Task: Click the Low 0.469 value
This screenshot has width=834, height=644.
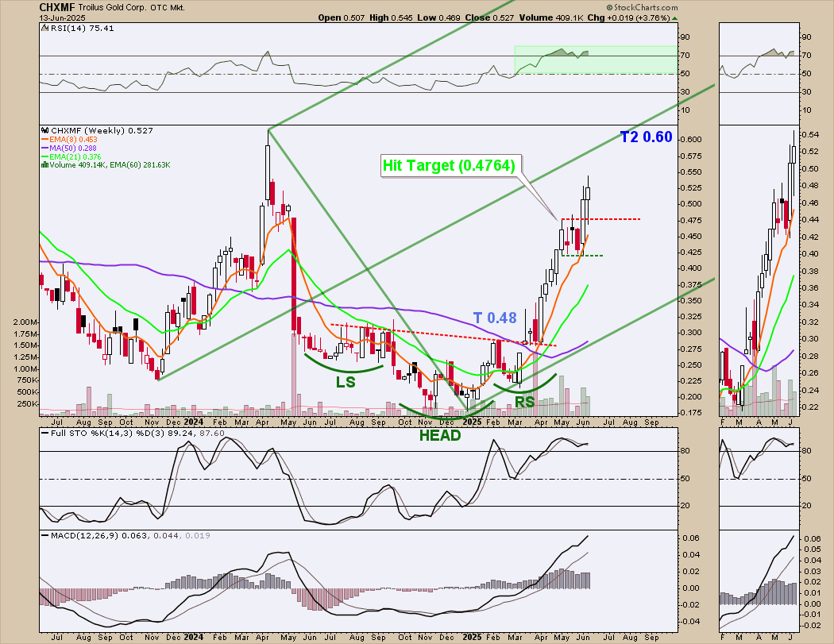Action: point(438,17)
